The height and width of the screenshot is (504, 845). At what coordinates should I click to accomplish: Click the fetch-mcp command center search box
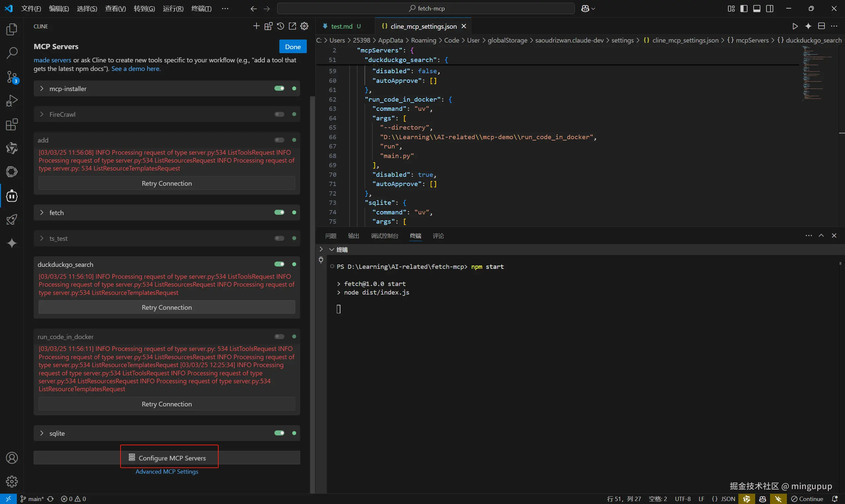coord(426,9)
